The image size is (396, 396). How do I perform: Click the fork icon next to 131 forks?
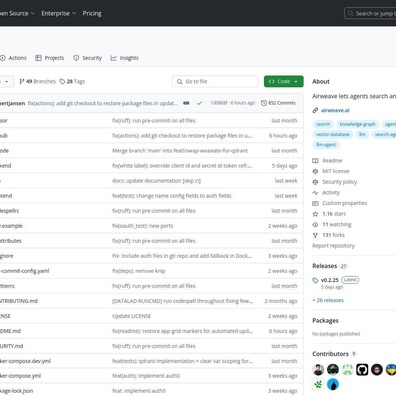(x=315, y=235)
